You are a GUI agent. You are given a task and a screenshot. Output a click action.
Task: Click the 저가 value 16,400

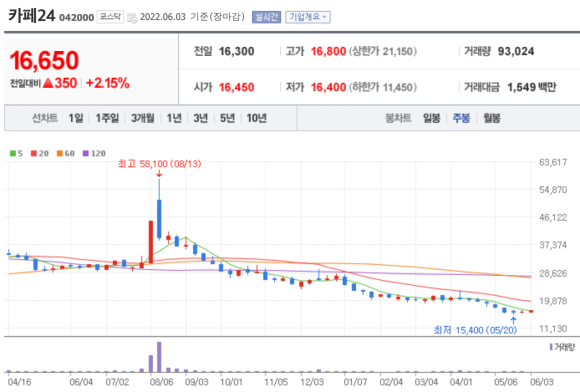[x=328, y=87]
